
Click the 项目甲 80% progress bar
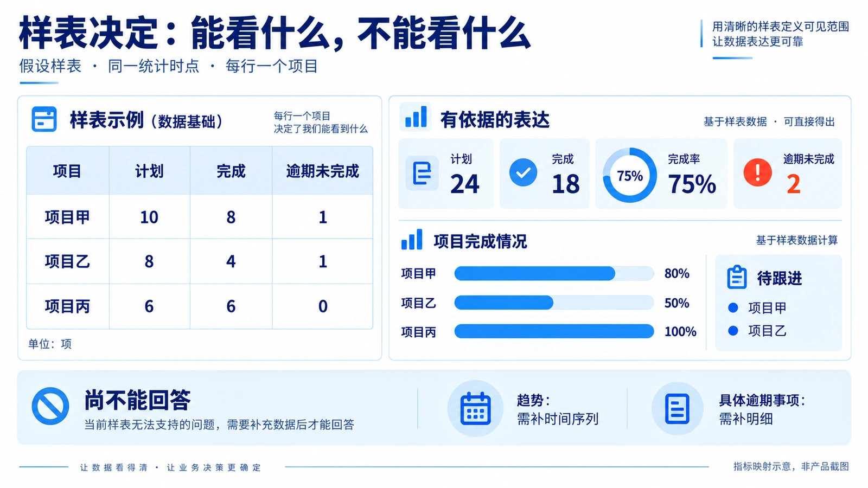554,273
